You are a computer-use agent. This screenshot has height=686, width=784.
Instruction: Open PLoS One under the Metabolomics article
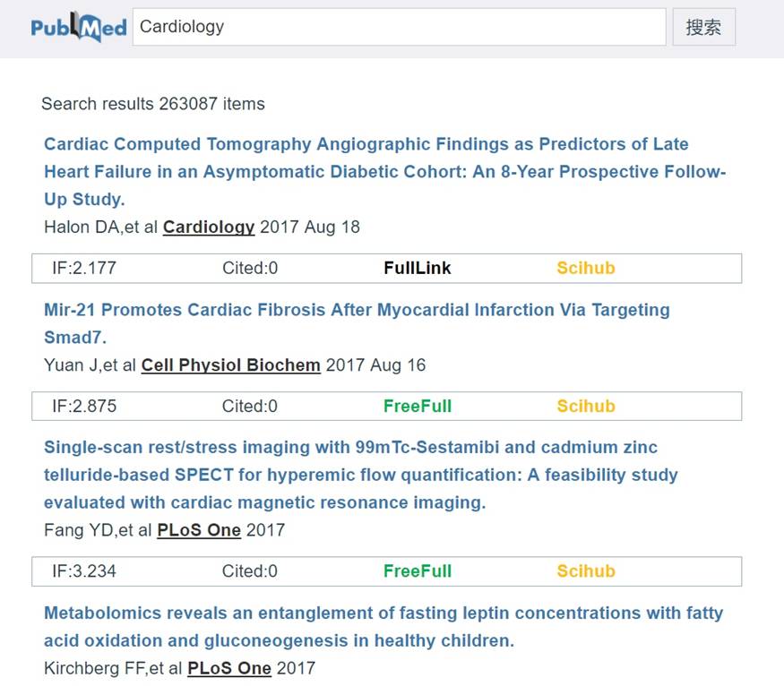[x=228, y=668]
